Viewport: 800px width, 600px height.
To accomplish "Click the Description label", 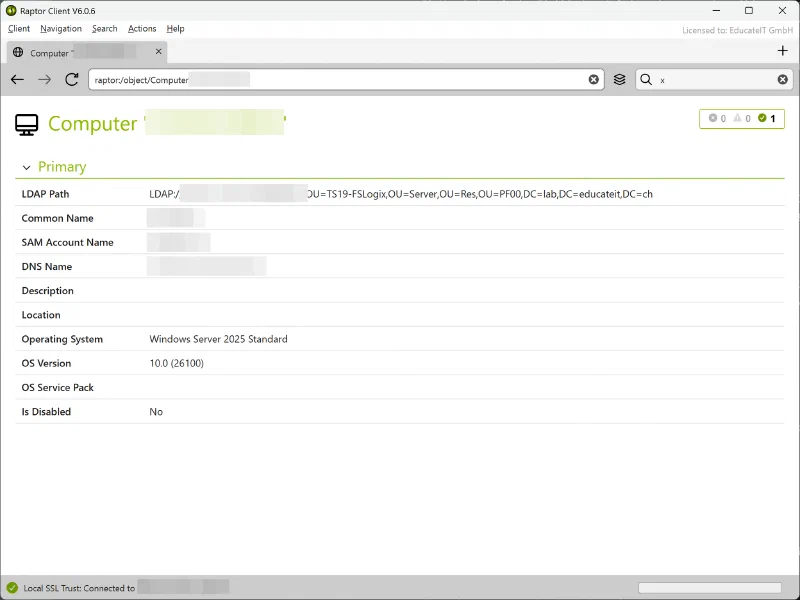I will 47,291.
